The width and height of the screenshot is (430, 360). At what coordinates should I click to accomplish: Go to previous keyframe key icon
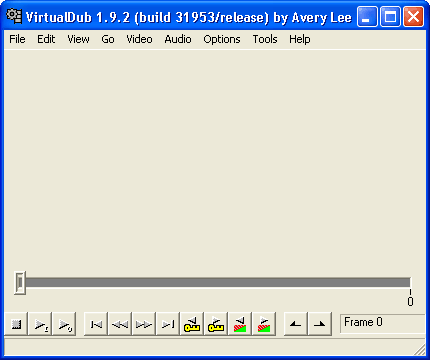(x=192, y=324)
